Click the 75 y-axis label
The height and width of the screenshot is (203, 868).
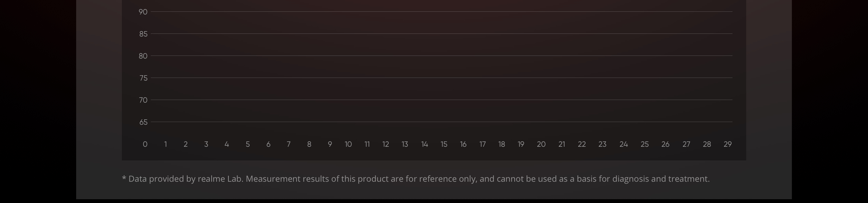click(143, 78)
